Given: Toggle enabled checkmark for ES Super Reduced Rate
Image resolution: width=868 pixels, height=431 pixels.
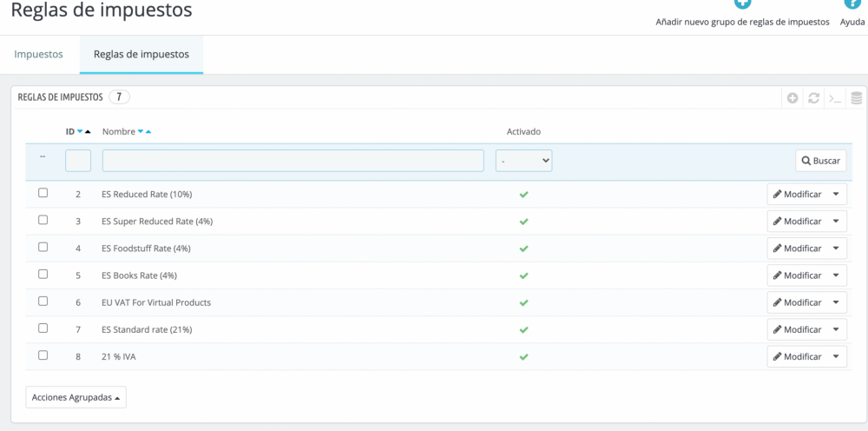Looking at the screenshot, I should (x=523, y=222).
